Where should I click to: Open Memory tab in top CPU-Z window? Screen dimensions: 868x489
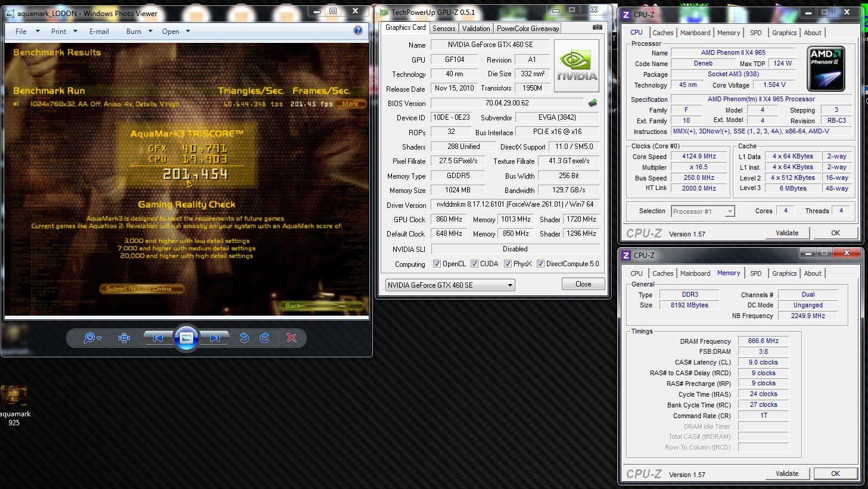[729, 33]
